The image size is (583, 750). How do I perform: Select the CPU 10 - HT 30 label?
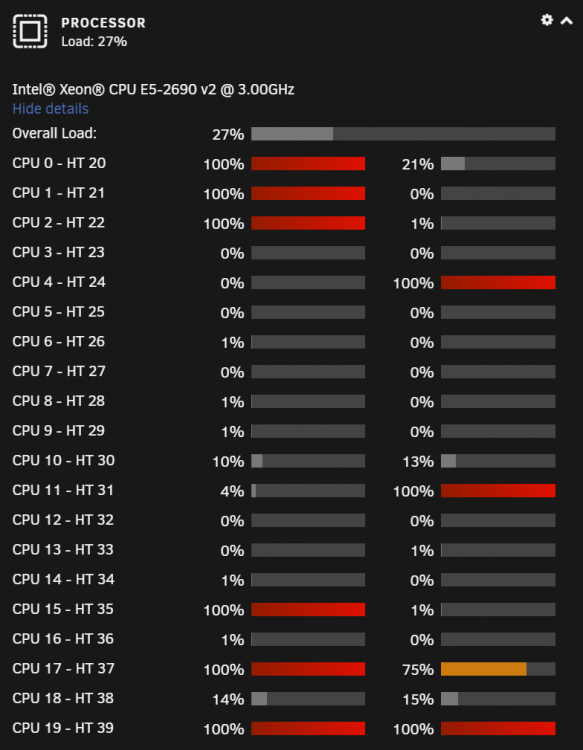64,461
